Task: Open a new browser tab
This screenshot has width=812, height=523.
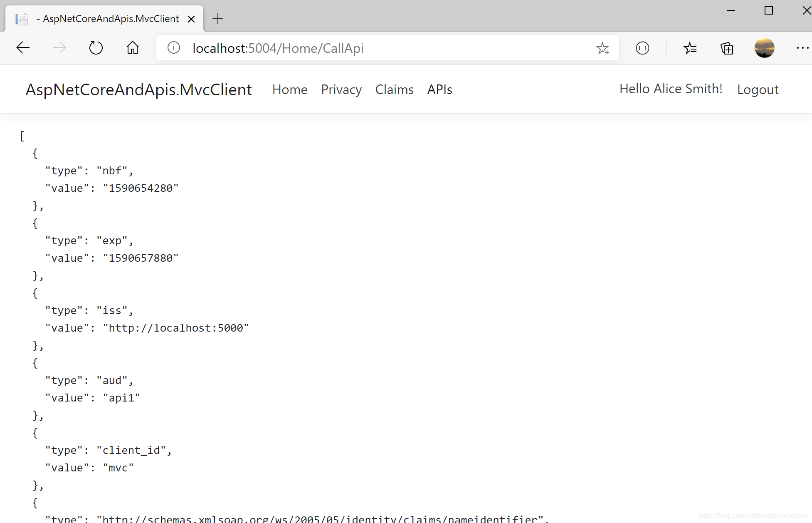Action: click(x=217, y=18)
